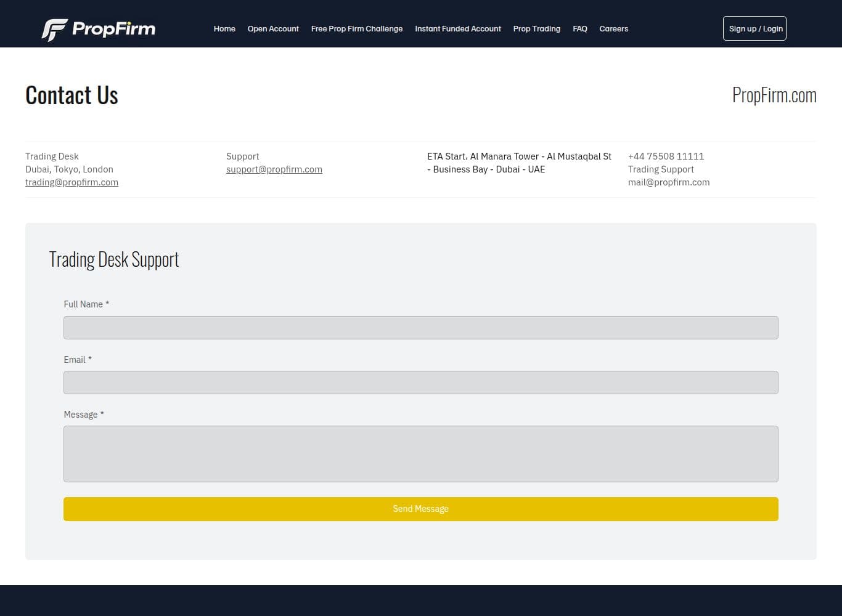Visit the Careers page
This screenshot has height=616, width=842.
coord(614,29)
